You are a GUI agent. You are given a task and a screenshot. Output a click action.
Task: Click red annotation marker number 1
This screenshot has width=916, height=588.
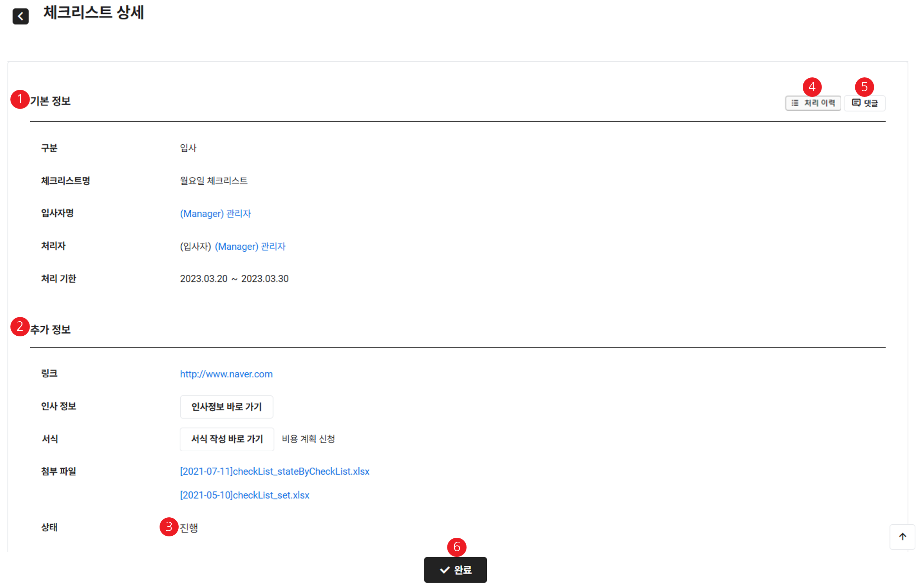(20, 99)
